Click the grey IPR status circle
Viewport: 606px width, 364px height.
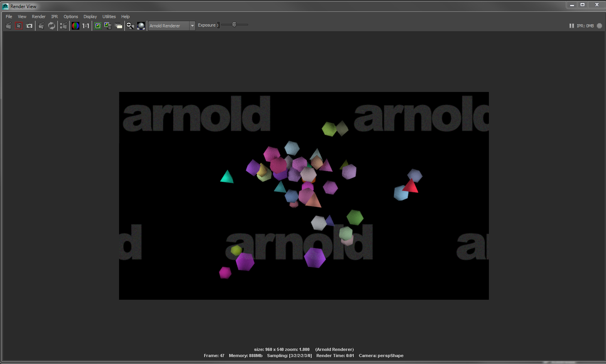(x=599, y=26)
